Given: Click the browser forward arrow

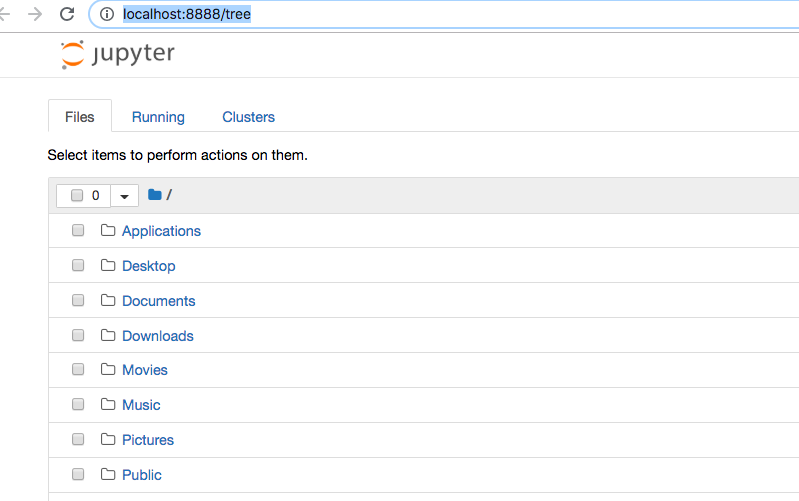Looking at the screenshot, I should click(x=35, y=14).
